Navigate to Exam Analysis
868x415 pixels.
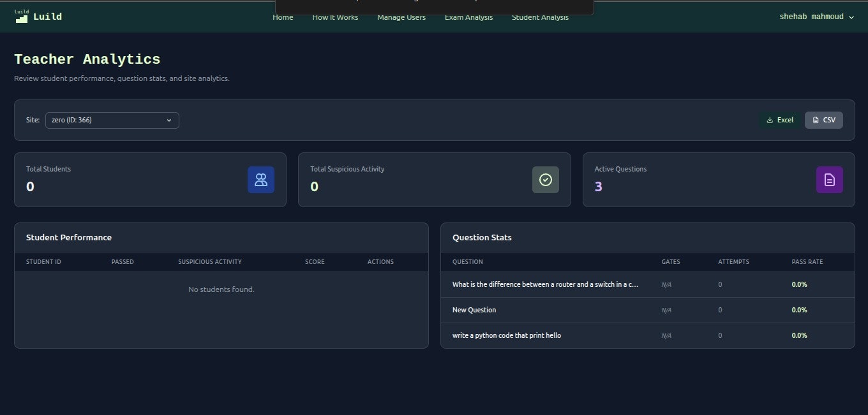[x=468, y=17]
